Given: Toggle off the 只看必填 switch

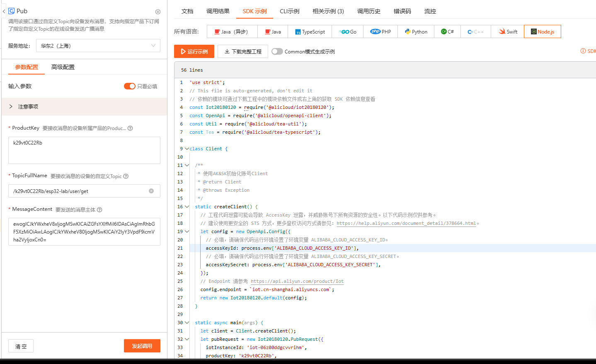Looking at the screenshot, I should (129, 86).
